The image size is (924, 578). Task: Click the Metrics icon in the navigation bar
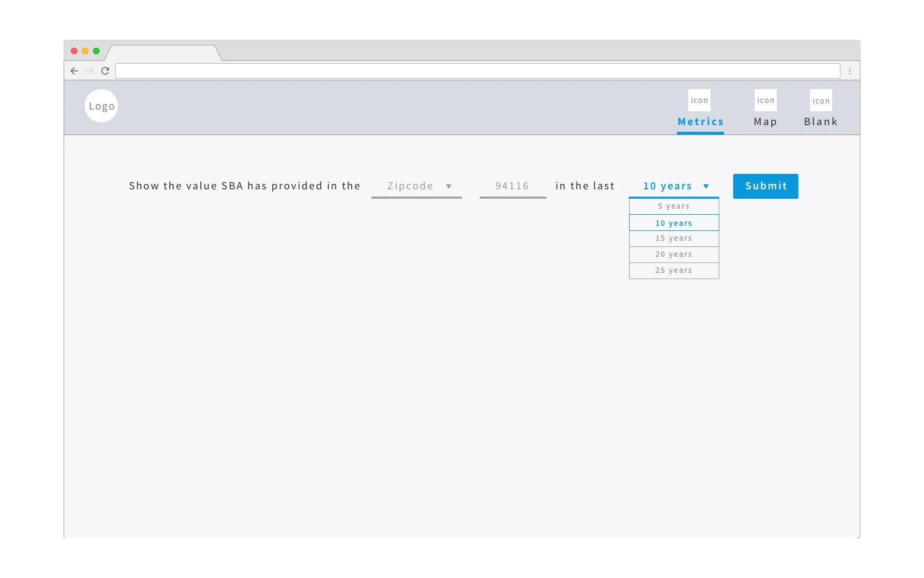click(x=699, y=100)
